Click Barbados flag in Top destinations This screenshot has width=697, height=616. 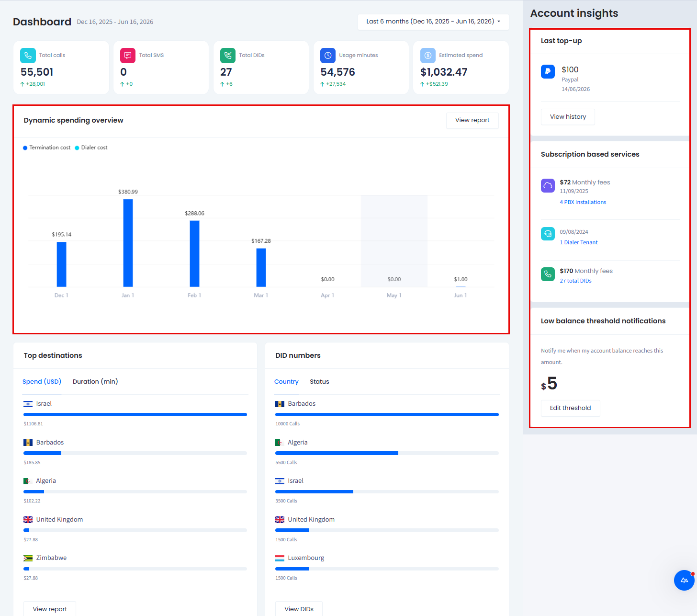pyautogui.click(x=28, y=443)
